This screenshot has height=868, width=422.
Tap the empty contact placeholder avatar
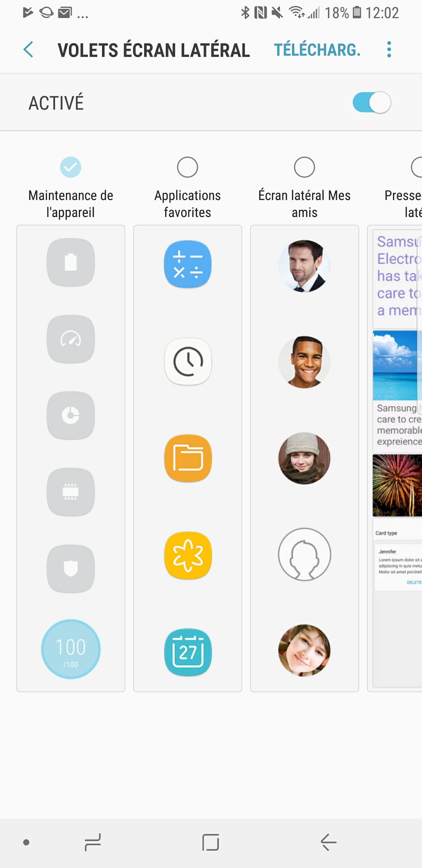point(304,554)
